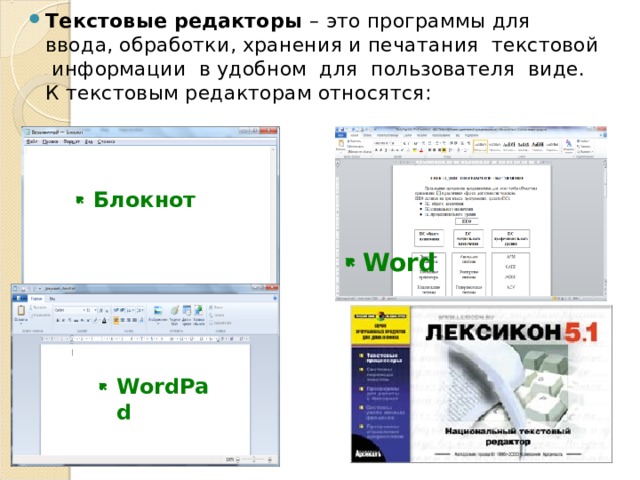This screenshot has width=640, height=480.
Task: Click the save icon in the WordPad title bar
Action: pyautogui.click(x=23, y=289)
